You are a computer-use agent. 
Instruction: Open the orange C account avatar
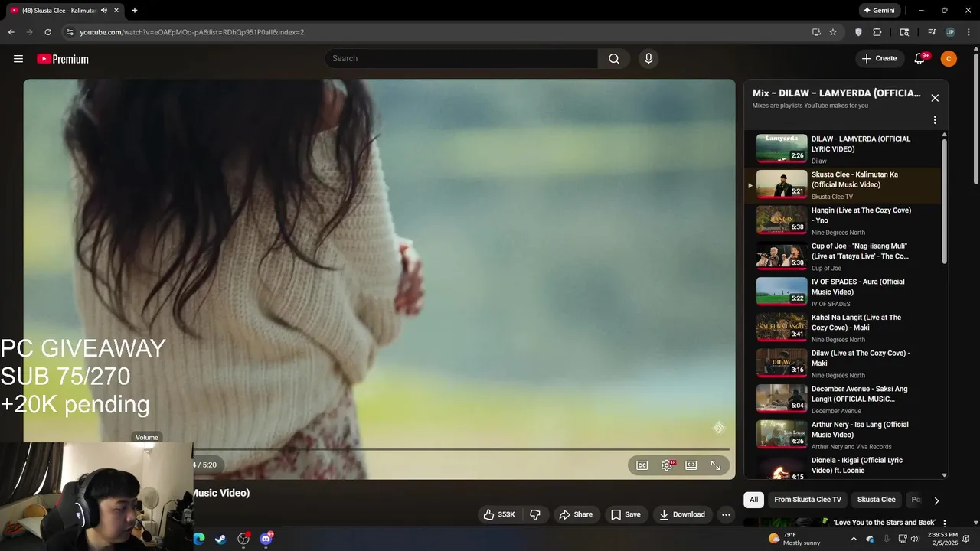click(949, 59)
